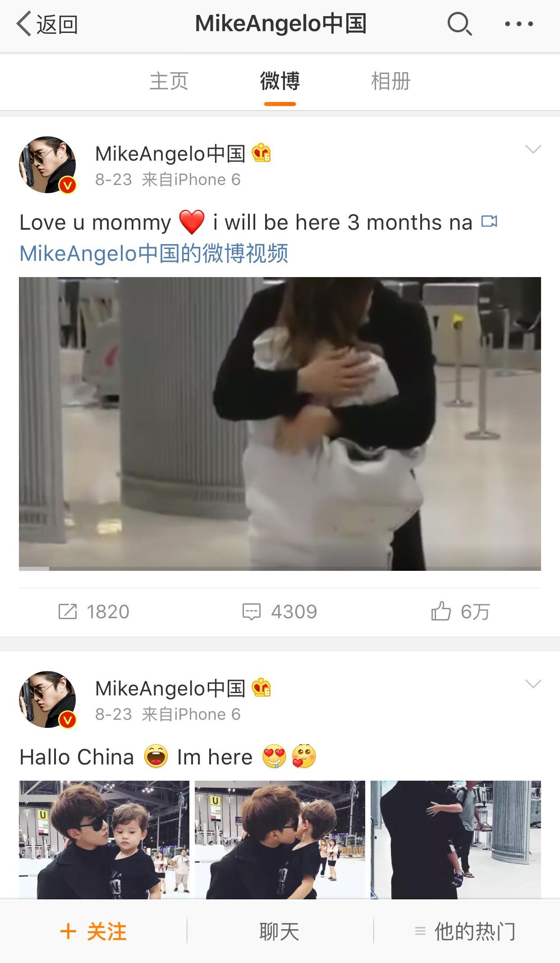
Task: Open the first photo in Hallo China post
Action: pyautogui.click(x=104, y=839)
